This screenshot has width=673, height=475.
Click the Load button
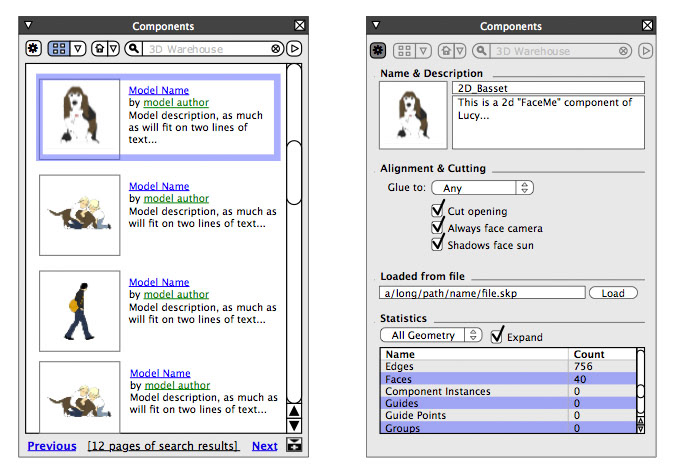[x=613, y=293]
